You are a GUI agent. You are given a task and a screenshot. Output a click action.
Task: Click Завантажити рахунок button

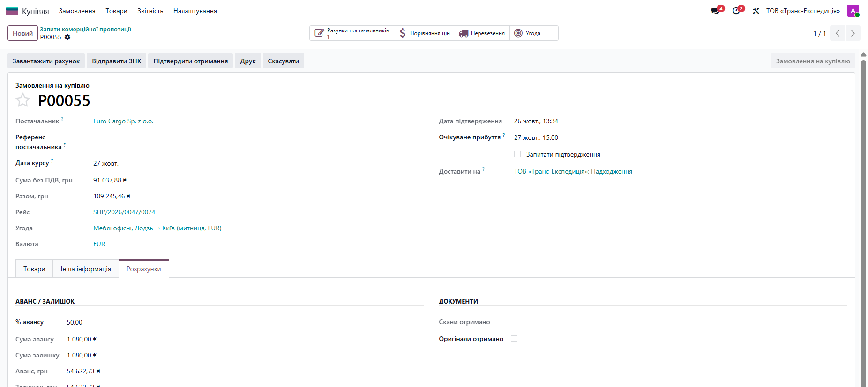click(x=46, y=61)
